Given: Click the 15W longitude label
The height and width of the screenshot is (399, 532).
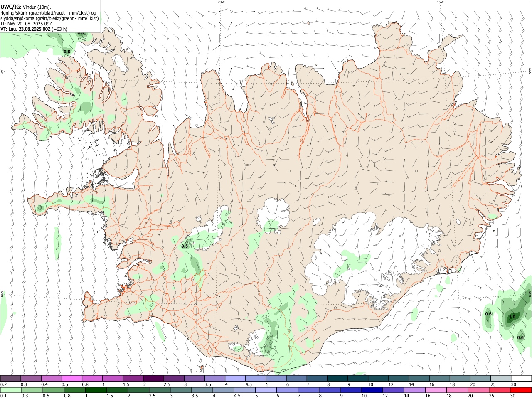Looking at the screenshot, I should pyautogui.click(x=440, y=2).
